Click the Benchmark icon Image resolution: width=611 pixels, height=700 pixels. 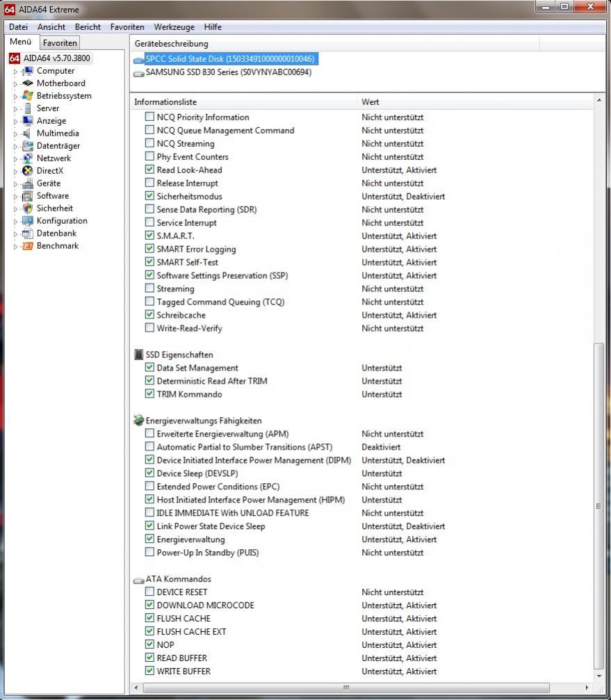[28, 246]
